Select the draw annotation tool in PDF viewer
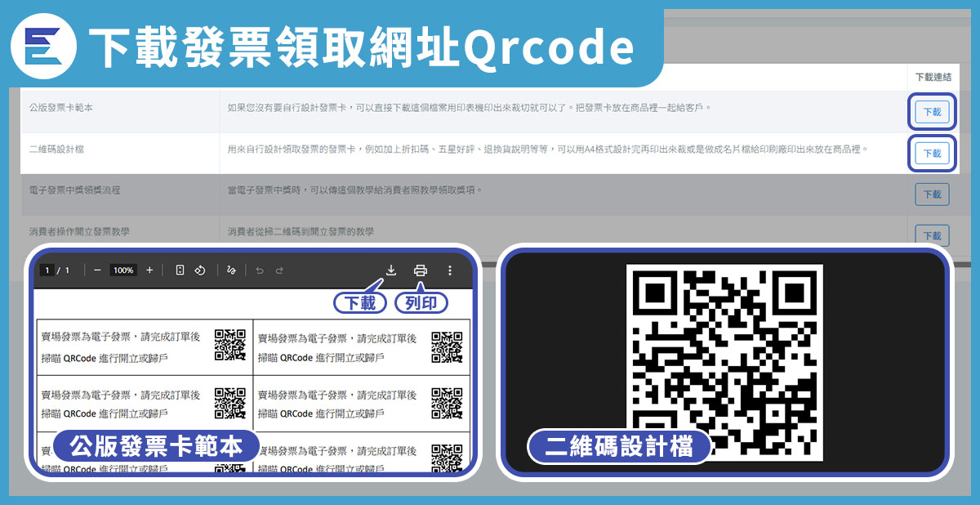Viewport: 980px width, 505px height. point(231,270)
